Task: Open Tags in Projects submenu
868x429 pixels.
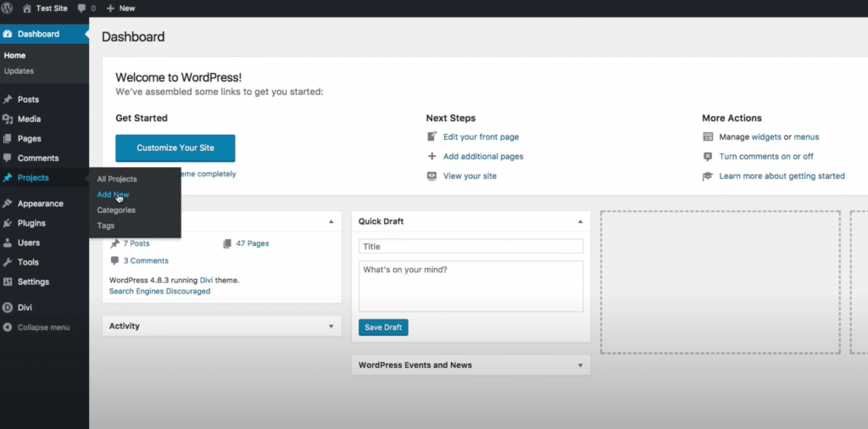Action: point(106,226)
